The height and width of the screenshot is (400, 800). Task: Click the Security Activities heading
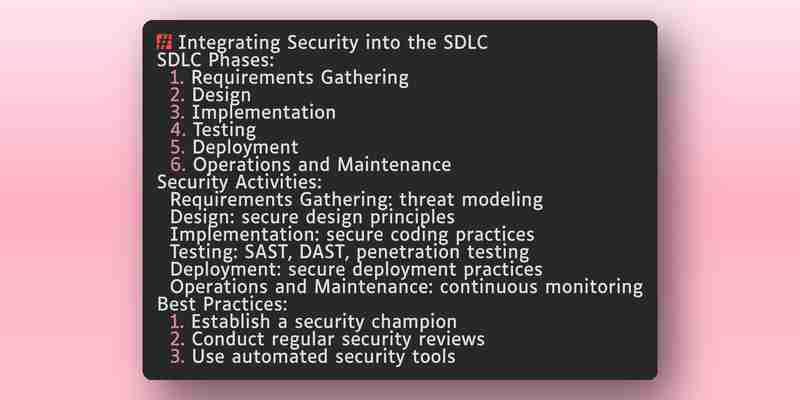(x=239, y=182)
